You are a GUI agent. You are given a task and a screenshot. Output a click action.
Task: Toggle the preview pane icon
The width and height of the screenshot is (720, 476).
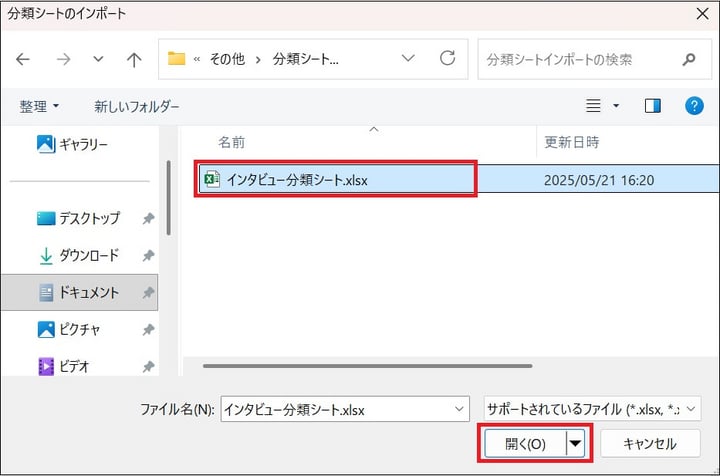pos(653,106)
